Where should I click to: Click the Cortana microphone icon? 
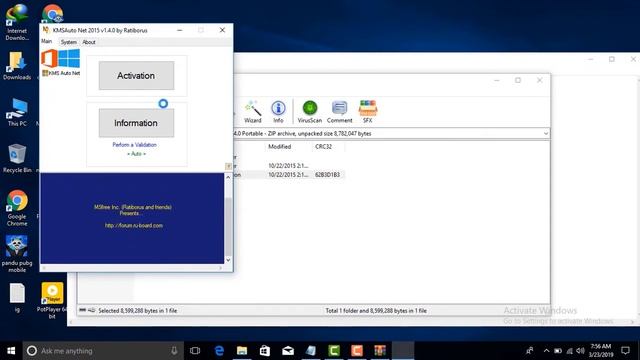[174, 351]
